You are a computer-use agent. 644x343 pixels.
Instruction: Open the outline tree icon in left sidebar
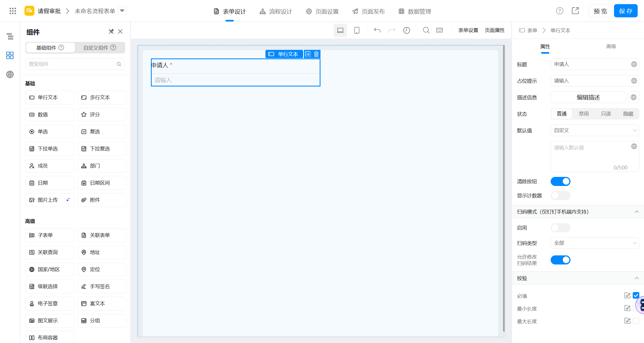[10, 36]
